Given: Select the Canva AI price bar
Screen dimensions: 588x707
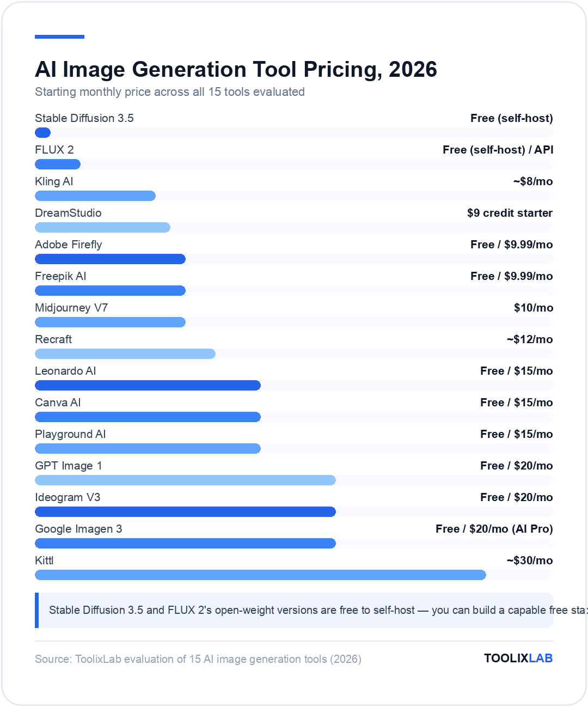Looking at the screenshot, I should [148, 417].
